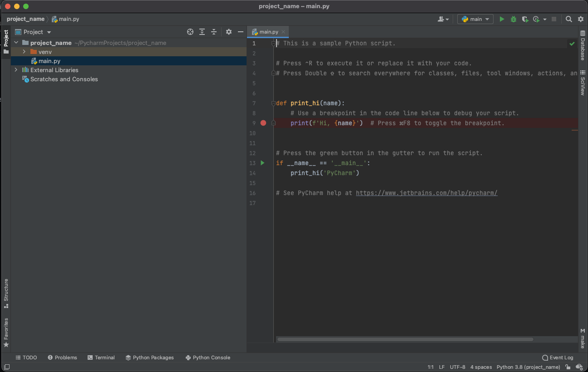The height and width of the screenshot is (372, 588).
Task: Click the Collapse All icon in Project panel
Action: click(x=214, y=32)
